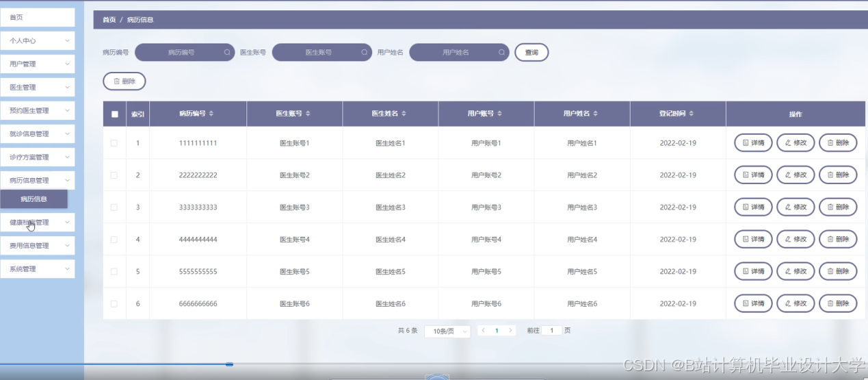Click video progress bar at bottom
The height and width of the screenshot is (380, 868).
pos(434,364)
